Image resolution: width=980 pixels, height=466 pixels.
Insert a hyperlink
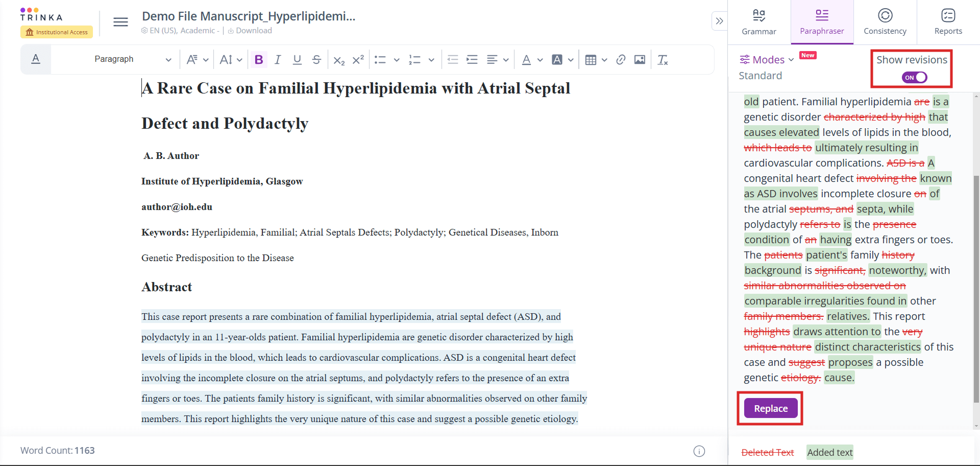point(621,60)
